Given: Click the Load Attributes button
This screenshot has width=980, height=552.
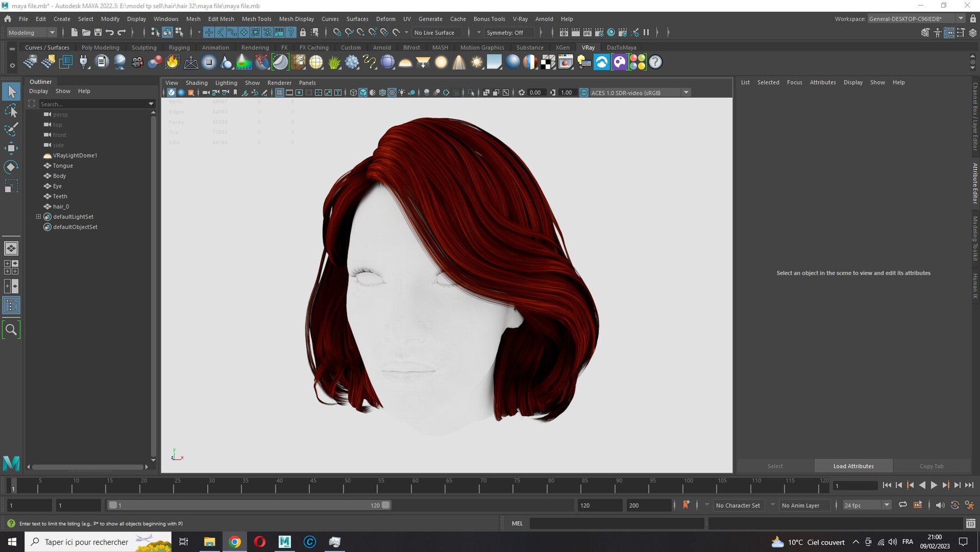Looking at the screenshot, I should 853,466.
